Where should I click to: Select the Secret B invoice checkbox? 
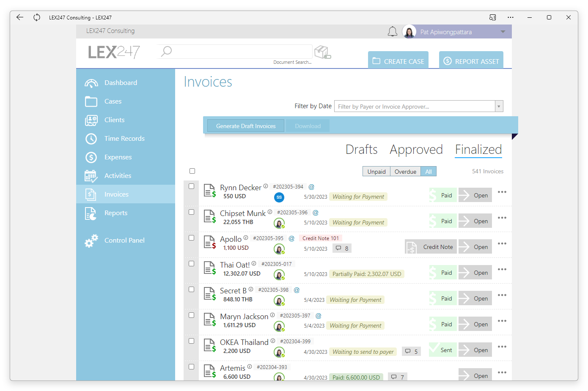tap(191, 290)
